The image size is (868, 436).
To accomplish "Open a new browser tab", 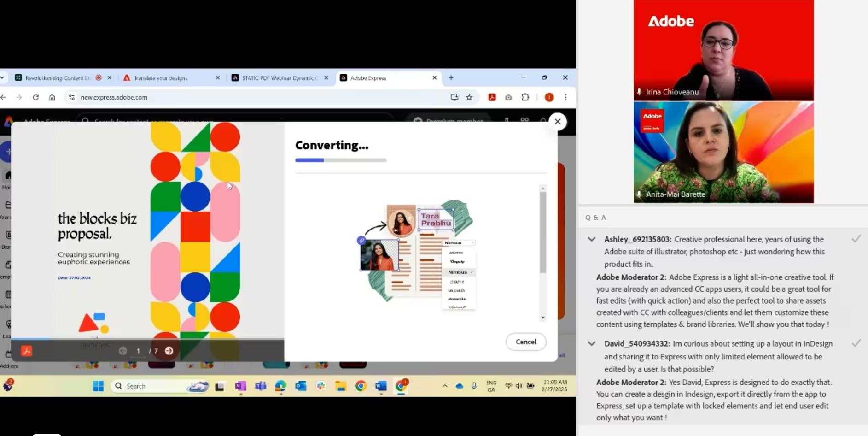I will tap(451, 78).
